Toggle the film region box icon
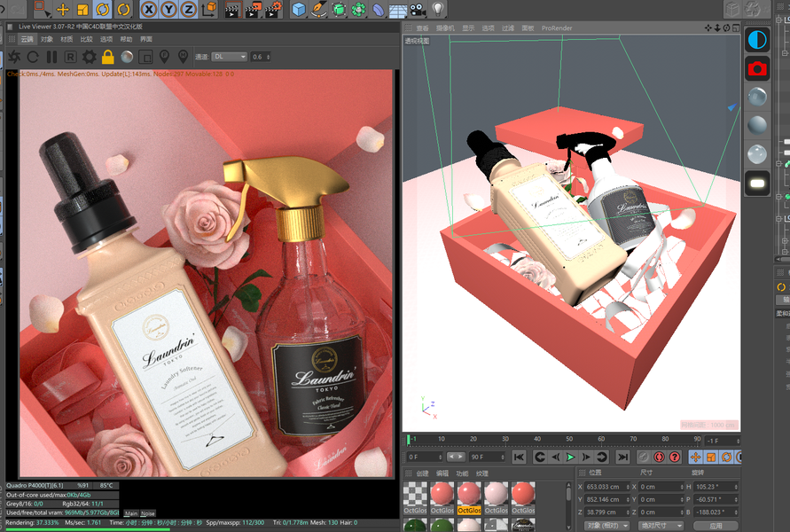Viewport: 790px width, 532px height. [145, 57]
